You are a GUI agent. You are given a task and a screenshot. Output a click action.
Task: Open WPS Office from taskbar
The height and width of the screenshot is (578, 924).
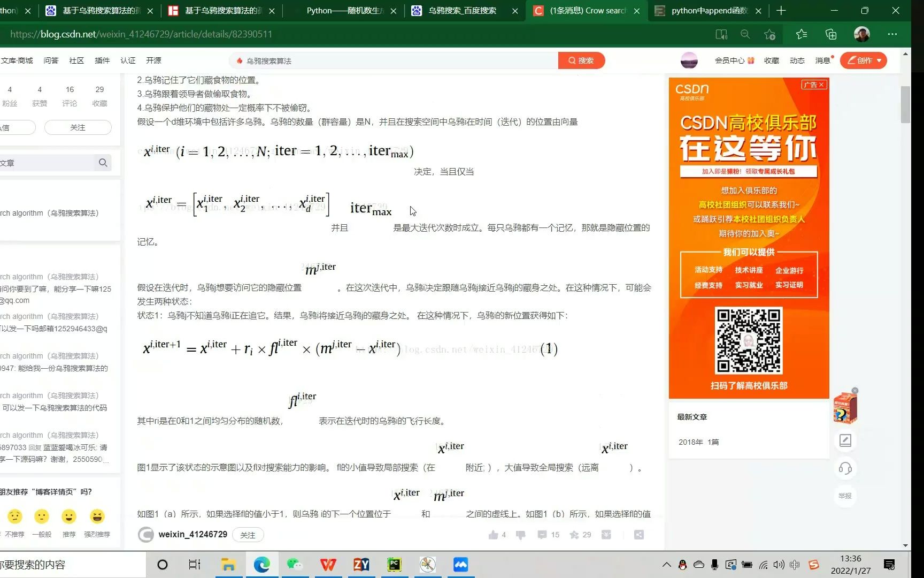(x=328, y=565)
